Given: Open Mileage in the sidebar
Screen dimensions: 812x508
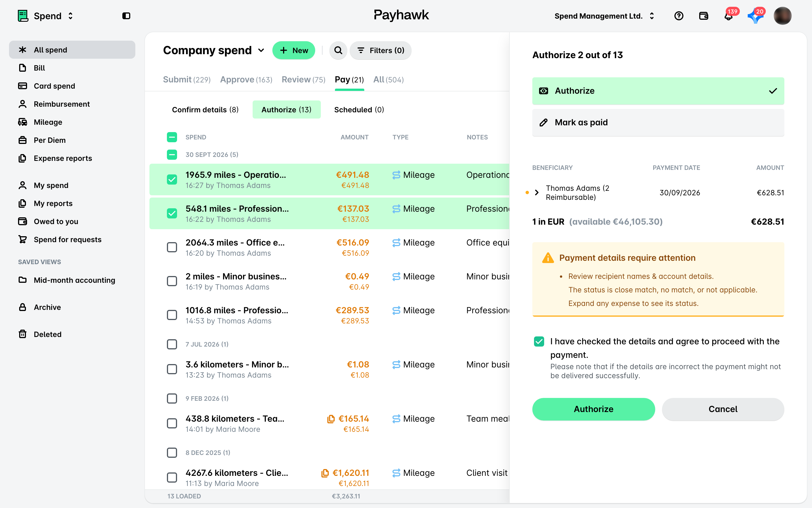Looking at the screenshot, I should [72, 122].
